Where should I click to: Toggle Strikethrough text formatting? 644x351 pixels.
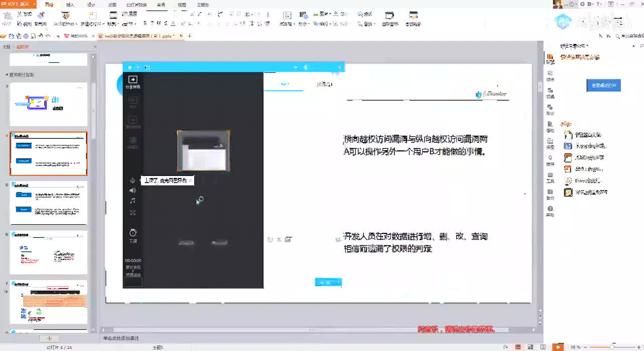tap(166, 24)
